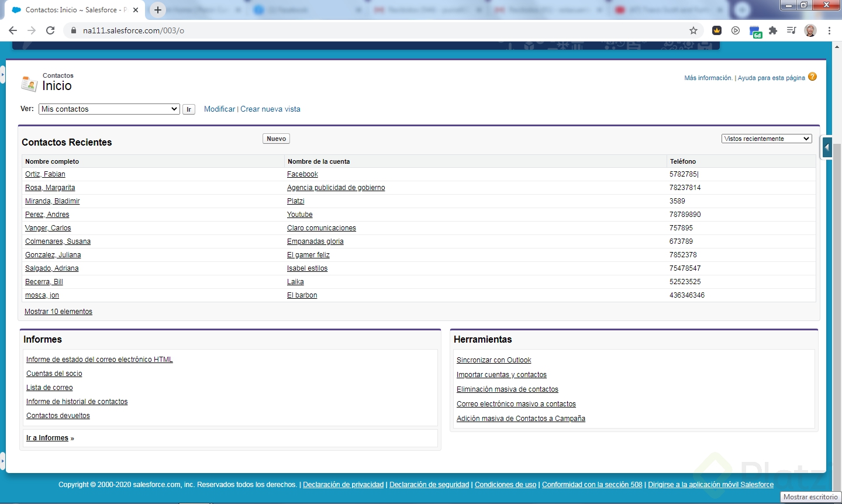The width and height of the screenshot is (842, 504).
Task: Open contact mosca, jon
Action: 42,295
